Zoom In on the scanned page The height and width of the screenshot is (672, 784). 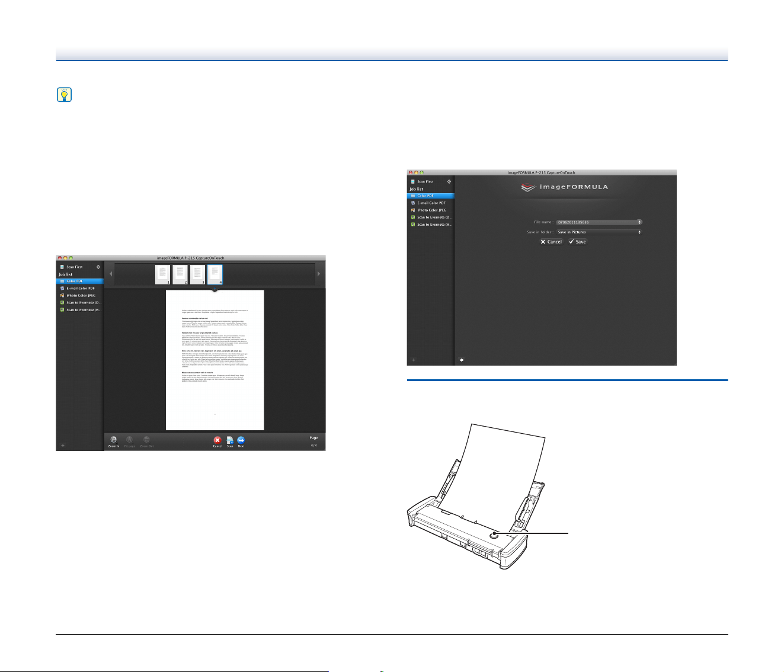click(114, 441)
